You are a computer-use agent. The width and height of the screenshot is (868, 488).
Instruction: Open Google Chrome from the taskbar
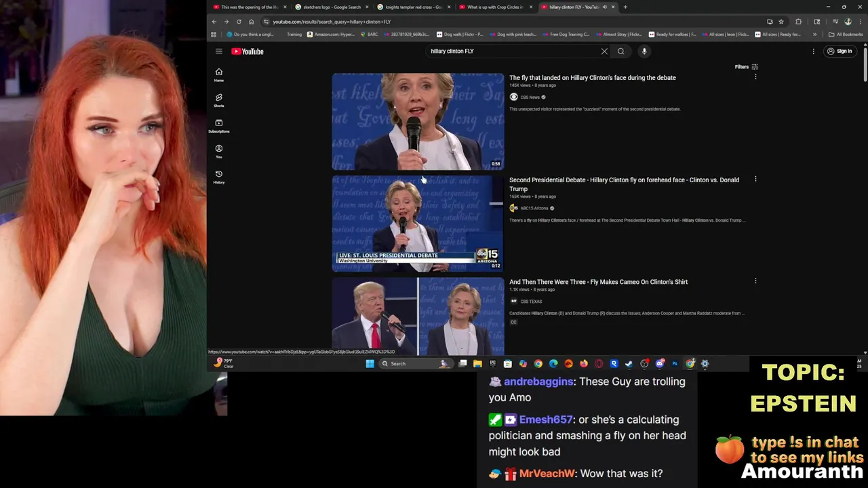click(538, 364)
